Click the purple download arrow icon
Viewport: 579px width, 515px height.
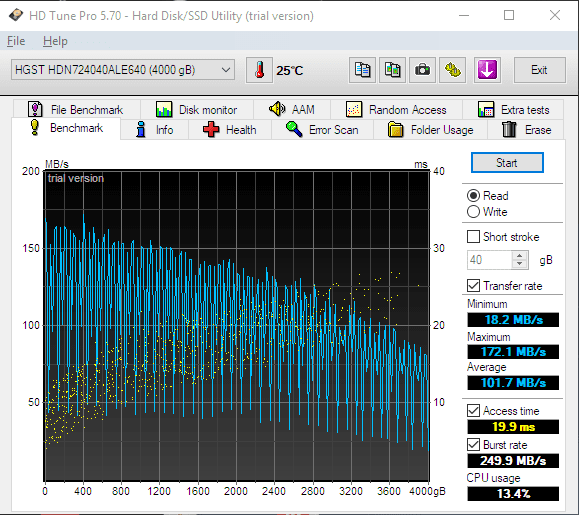click(487, 70)
